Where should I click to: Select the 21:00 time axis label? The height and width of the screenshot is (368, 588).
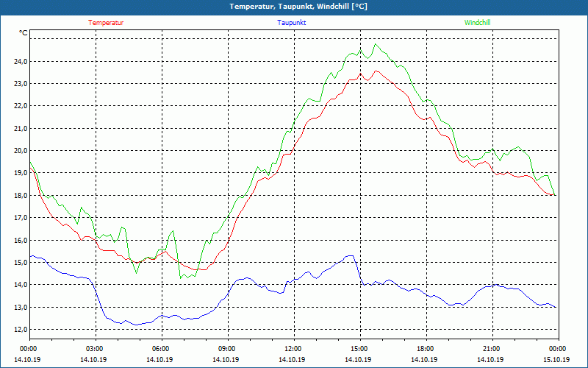[492, 348]
